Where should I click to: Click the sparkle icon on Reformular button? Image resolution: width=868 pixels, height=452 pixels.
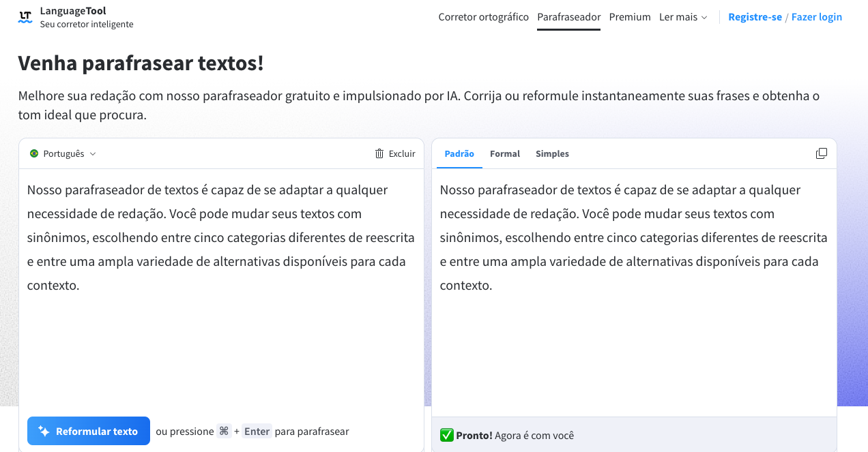tap(44, 431)
